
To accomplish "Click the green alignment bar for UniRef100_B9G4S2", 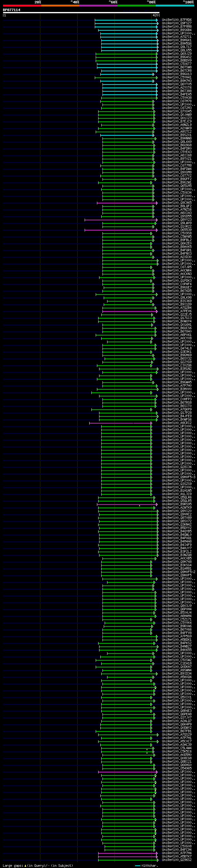I will 127,57.
